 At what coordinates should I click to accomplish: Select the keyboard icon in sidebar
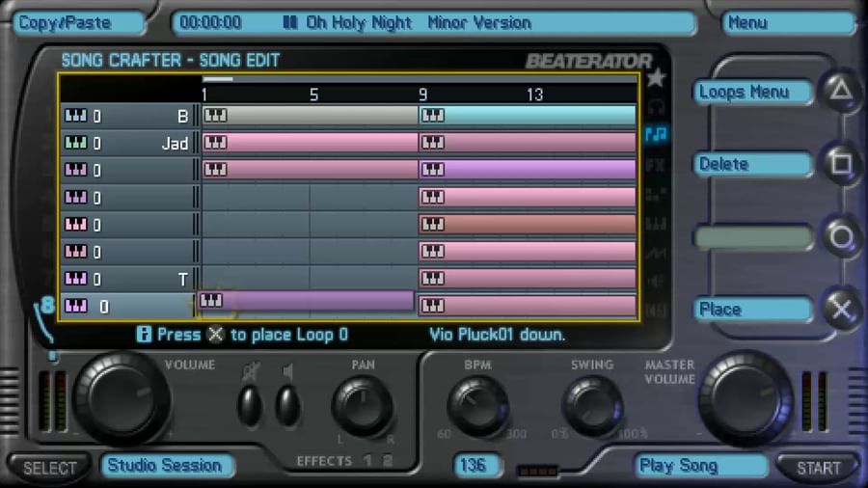click(656, 224)
